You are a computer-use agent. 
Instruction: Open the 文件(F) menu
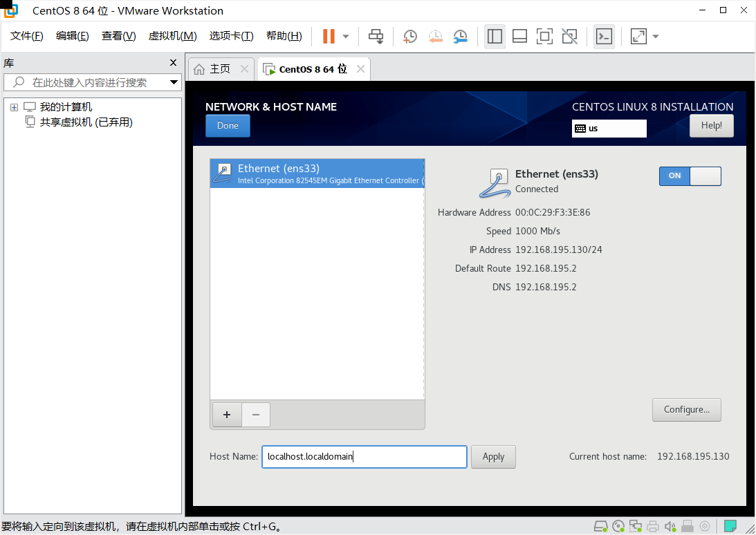(x=26, y=36)
